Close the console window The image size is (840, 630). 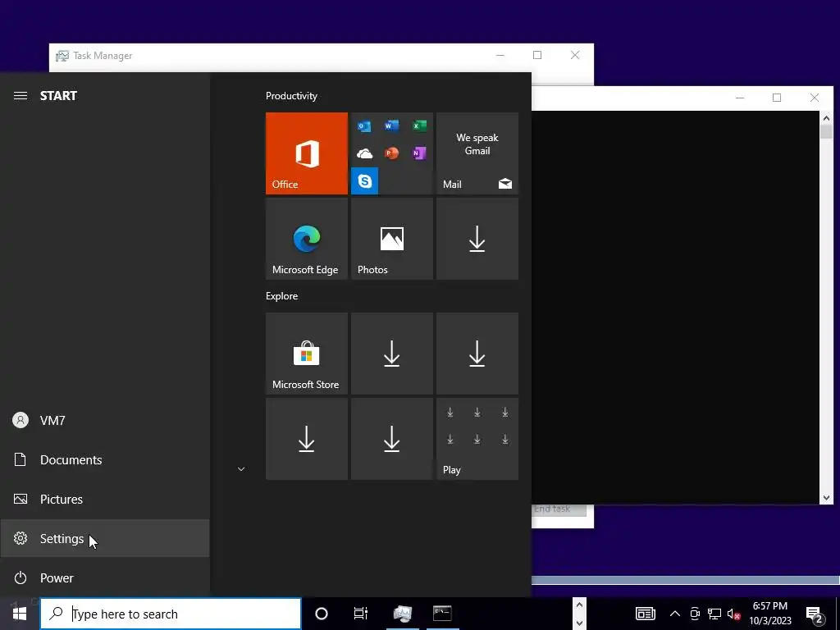coord(815,98)
